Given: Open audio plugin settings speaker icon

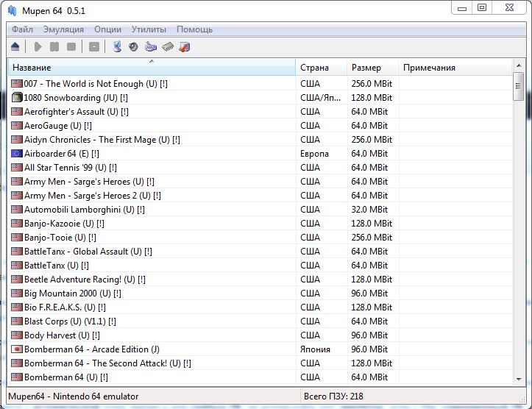Looking at the screenshot, I should pos(133,47).
